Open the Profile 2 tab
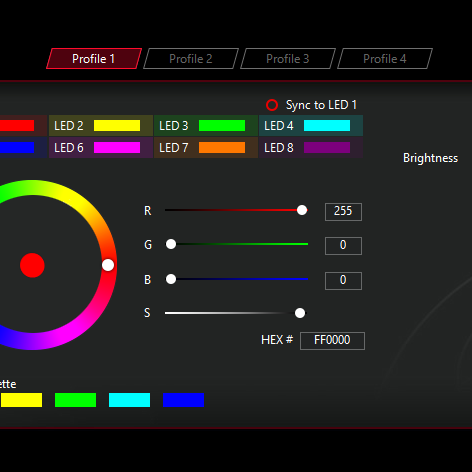The height and width of the screenshot is (472, 472). (191, 59)
